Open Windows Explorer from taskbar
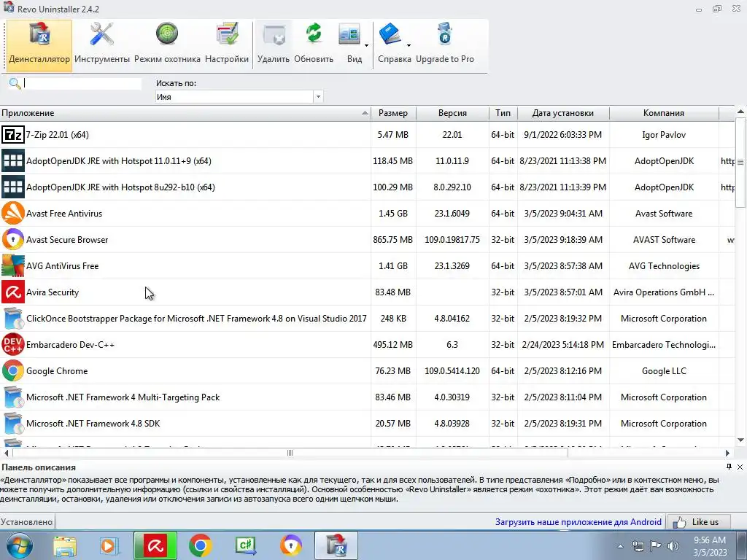 coord(64,545)
